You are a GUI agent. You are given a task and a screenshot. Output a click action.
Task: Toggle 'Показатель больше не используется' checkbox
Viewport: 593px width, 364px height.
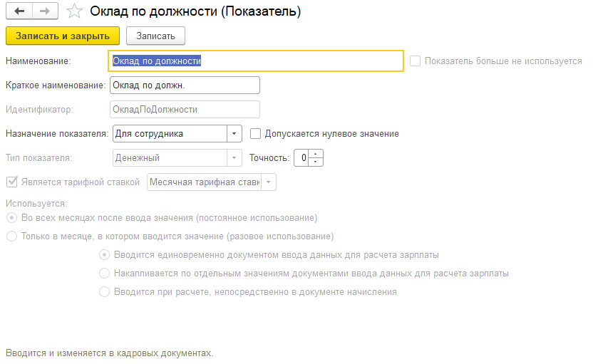(x=416, y=61)
